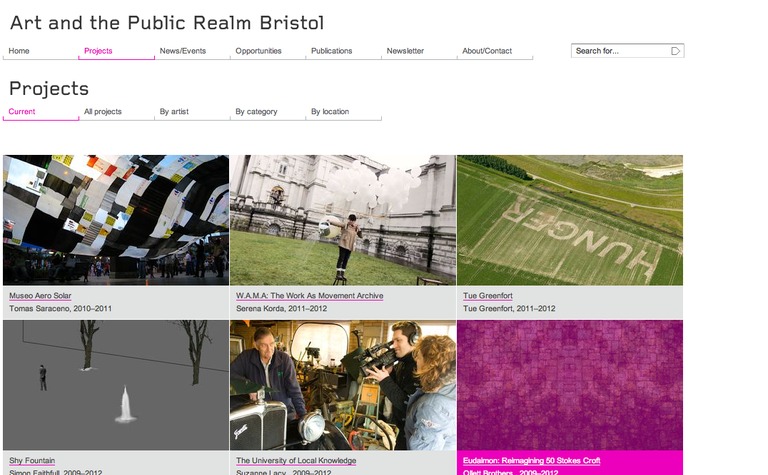Select the Current projects tab

click(22, 112)
